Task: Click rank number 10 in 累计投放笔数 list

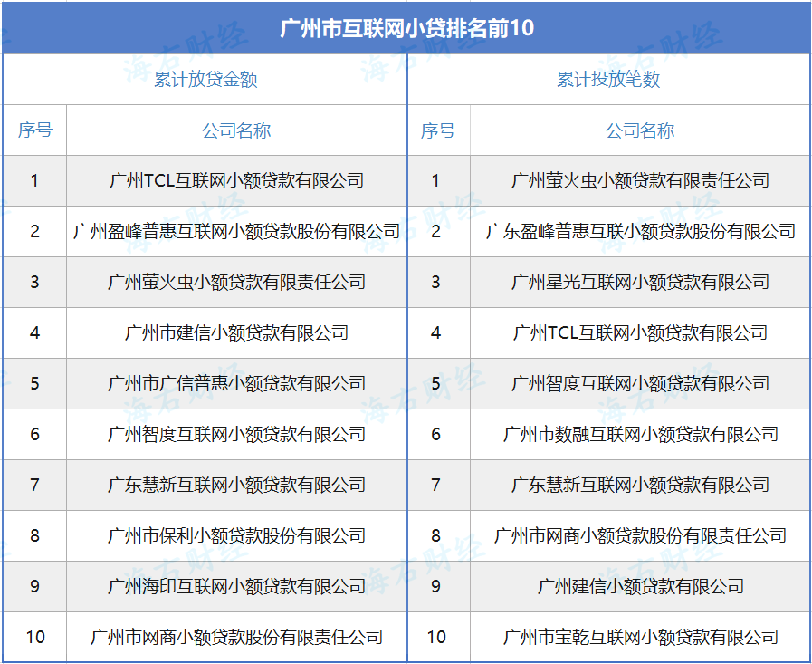Action: (x=437, y=637)
